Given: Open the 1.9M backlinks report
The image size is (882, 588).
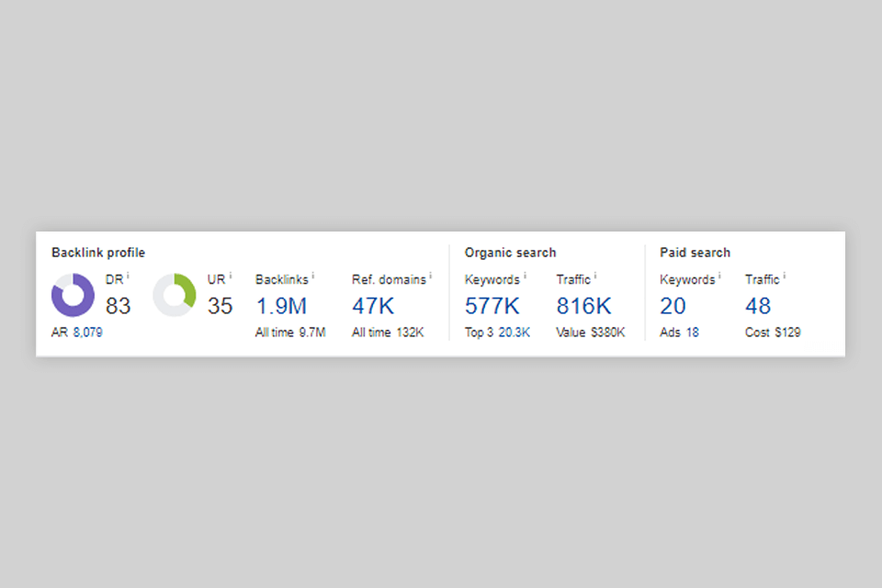Looking at the screenshot, I should (280, 306).
